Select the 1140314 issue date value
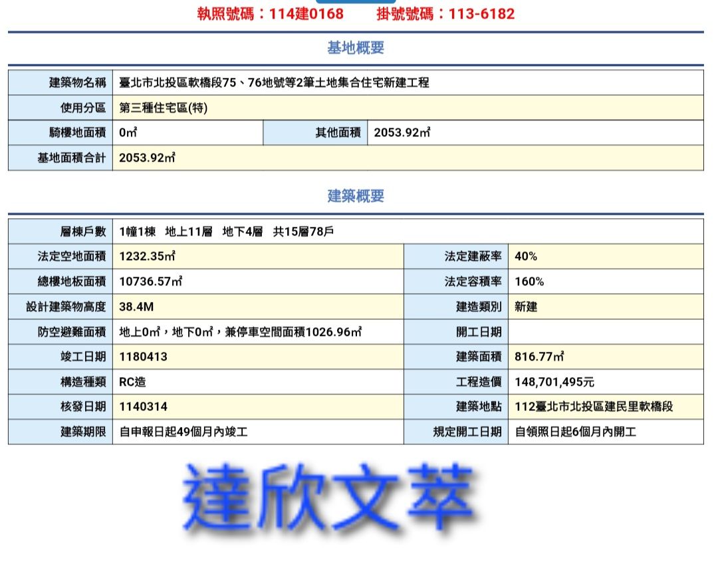This screenshot has width=718, height=588. pyautogui.click(x=144, y=406)
